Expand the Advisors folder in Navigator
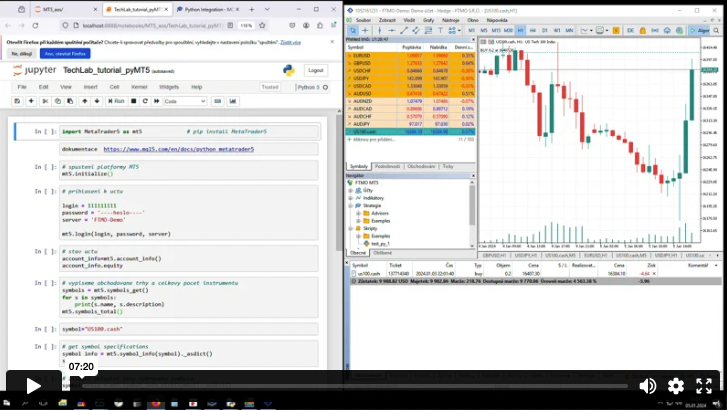Image resolution: width=727 pixels, height=411 pixels. coord(358,213)
